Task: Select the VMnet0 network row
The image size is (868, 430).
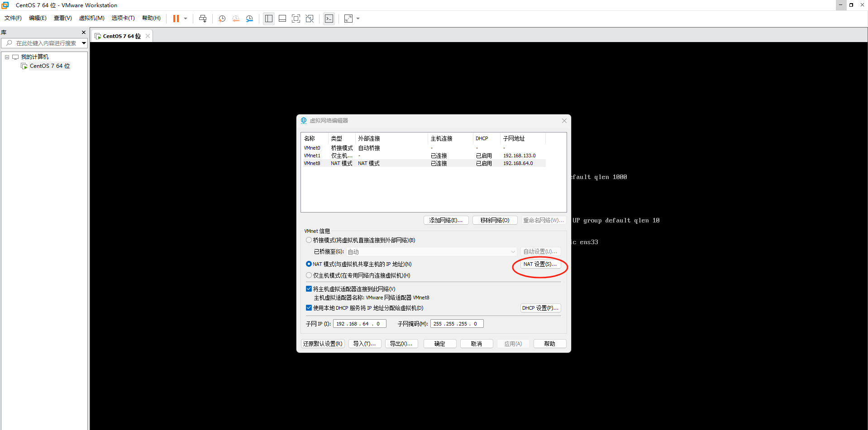Action: point(424,148)
